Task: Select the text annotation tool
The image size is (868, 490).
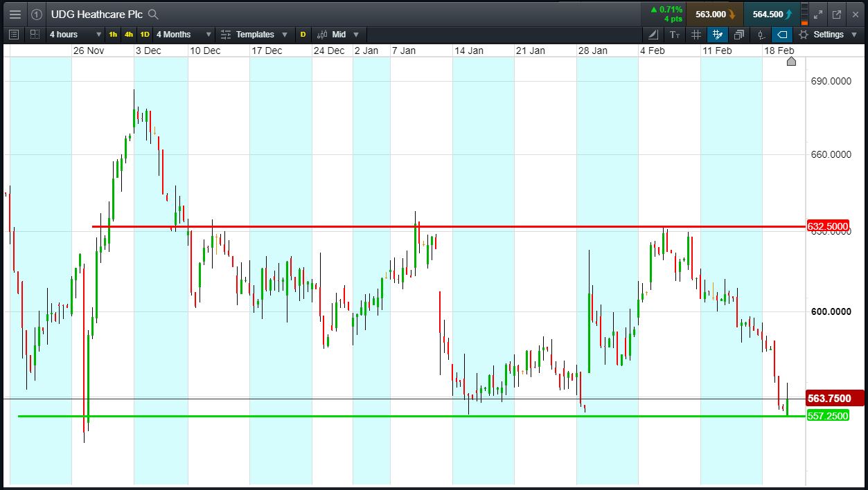Action: click(x=675, y=34)
